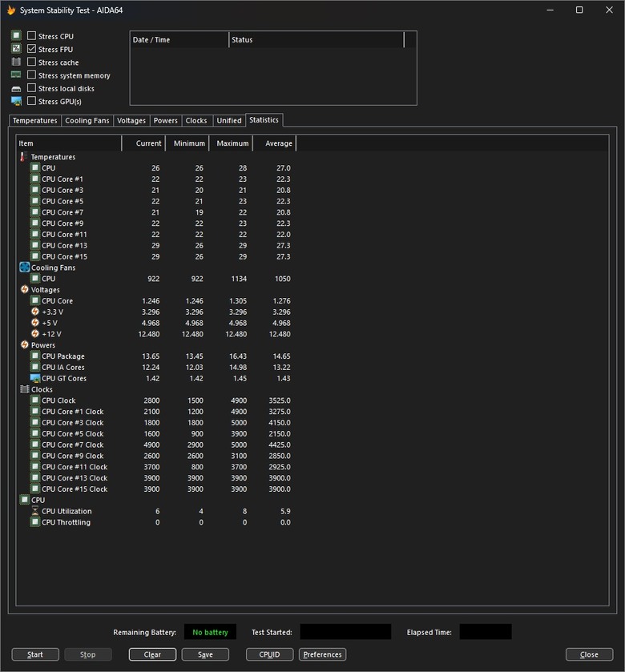
Task: Click the +12 V voltage icon
Action: [x=35, y=334]
